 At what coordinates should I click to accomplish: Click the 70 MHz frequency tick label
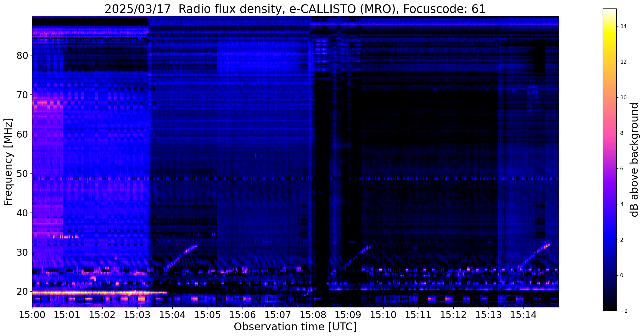(22, 95)
